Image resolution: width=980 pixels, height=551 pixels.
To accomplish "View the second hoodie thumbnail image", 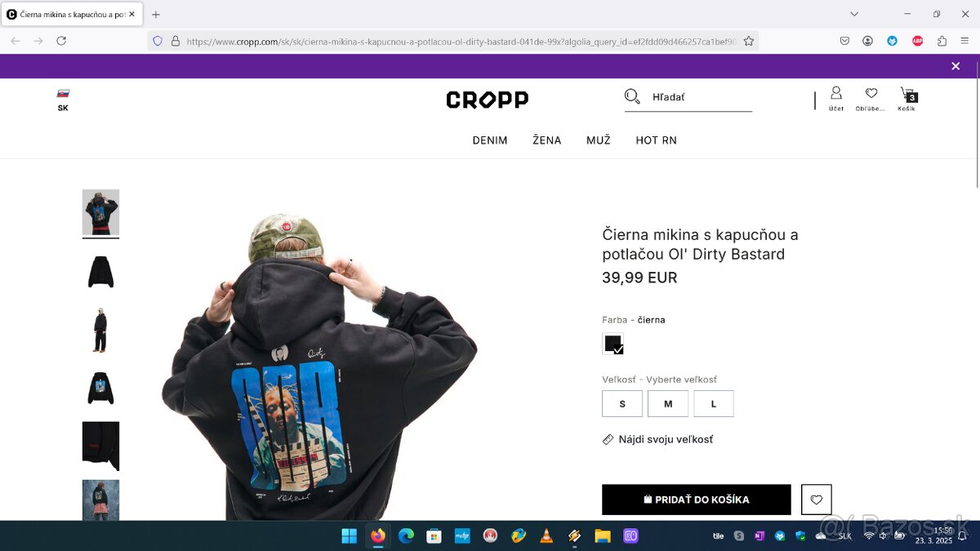I will (x=100, y=272).
